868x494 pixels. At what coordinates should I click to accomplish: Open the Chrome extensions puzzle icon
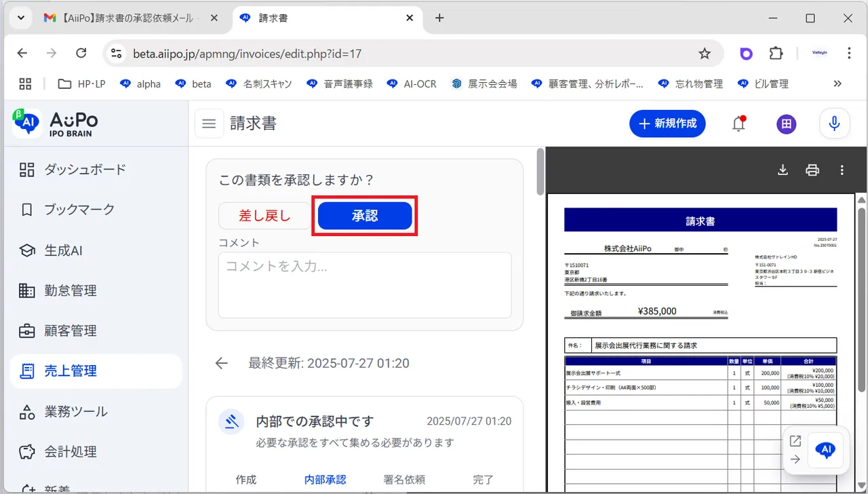point(776,53)
